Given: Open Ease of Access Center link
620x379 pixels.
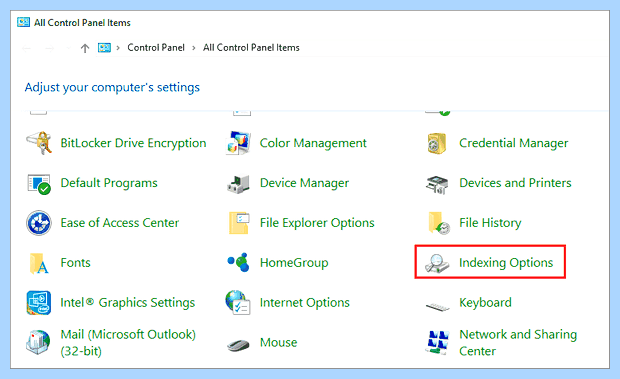Looking at the screenshot, I should tap(120, 223).
